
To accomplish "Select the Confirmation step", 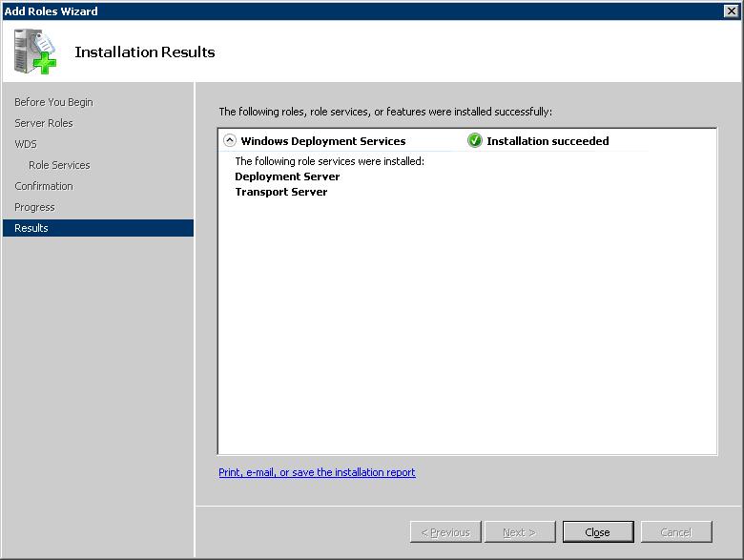I will 44,186.
